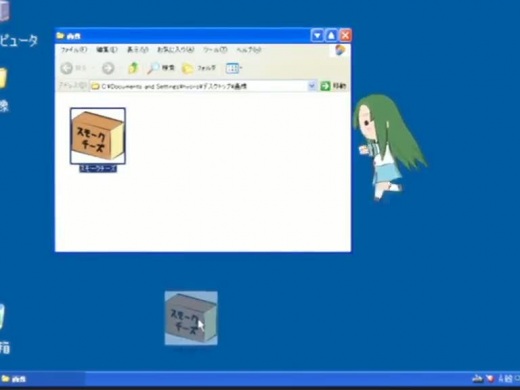The width and height of the screenshot is (520, 390).
Task: Click the red system tray icon
Action: click(490, 378)
